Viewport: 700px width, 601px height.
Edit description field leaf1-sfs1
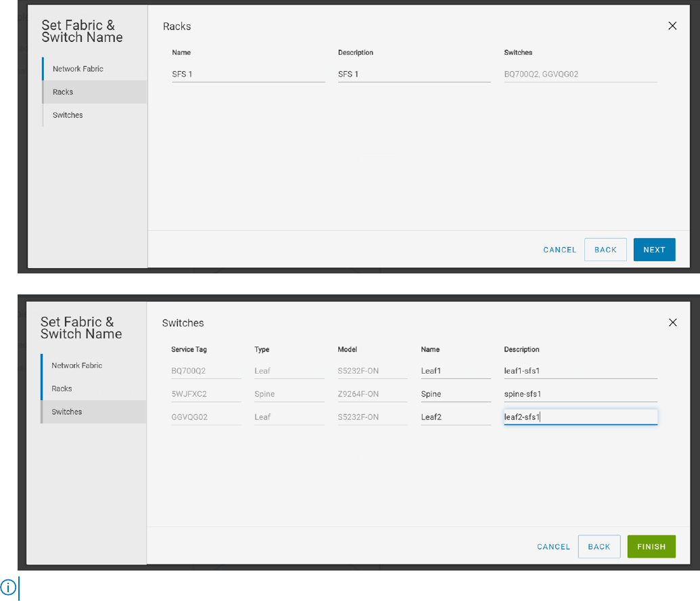(x=580, y=371)
